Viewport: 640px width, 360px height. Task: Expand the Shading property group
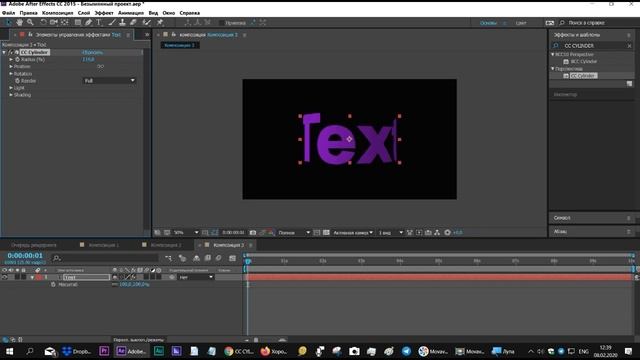click(x=11, y=95)
